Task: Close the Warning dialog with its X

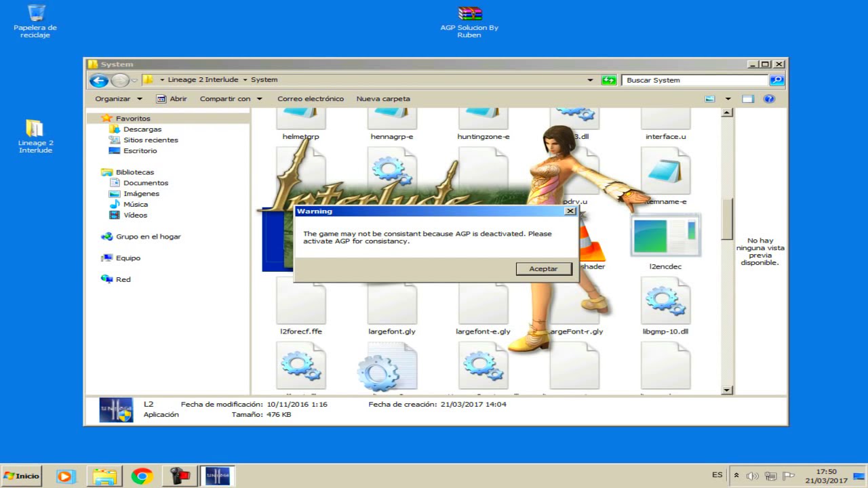Action: click(x=570, y=211)
